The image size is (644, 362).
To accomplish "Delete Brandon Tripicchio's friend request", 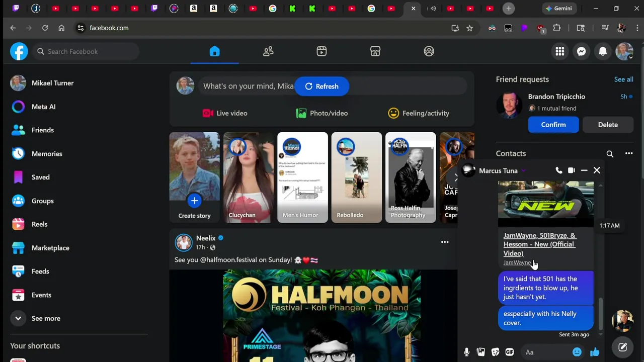I will [608, 125].
